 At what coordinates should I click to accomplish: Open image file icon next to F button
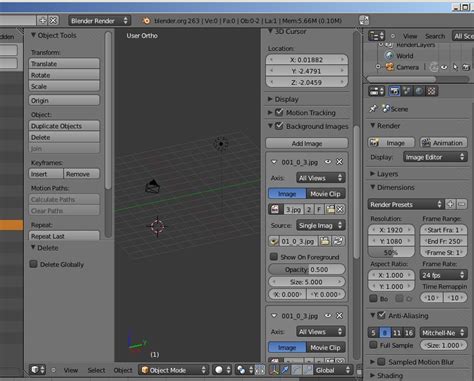330,209
